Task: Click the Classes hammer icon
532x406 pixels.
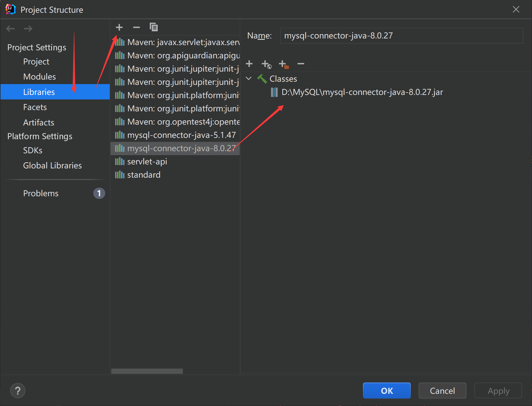Action: (x=262, y=79)
